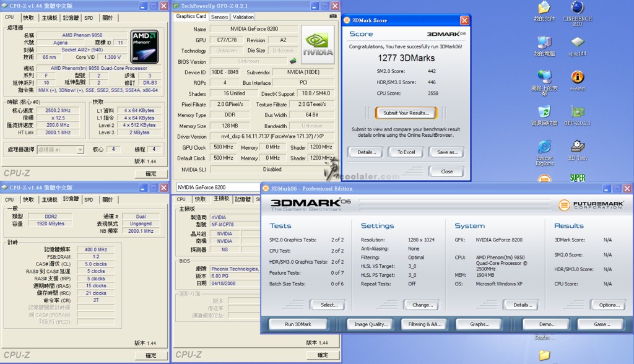Click the GPU-Z screenshot camera icon

coord(333,16)
